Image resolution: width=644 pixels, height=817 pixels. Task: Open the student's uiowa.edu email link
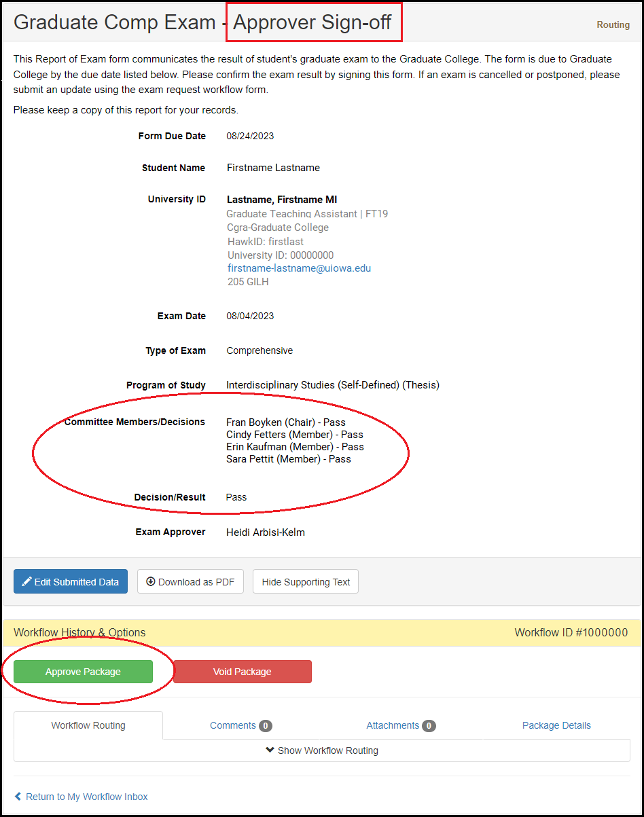click(x=299, y=268)
